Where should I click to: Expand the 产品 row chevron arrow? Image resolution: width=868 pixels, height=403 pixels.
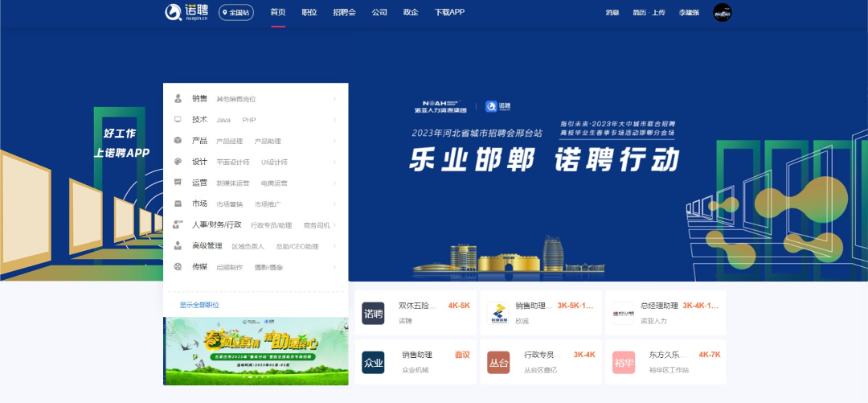pos(334,141)
